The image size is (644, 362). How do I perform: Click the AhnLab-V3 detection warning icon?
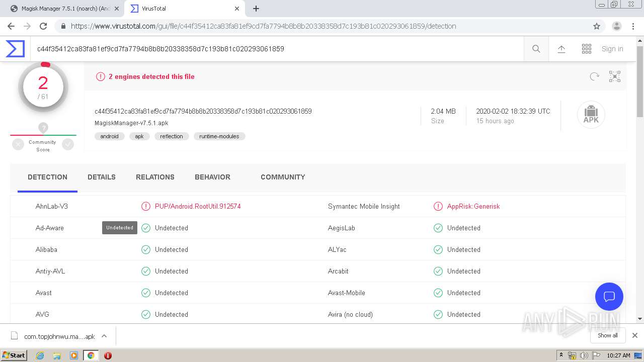(146, 206)
